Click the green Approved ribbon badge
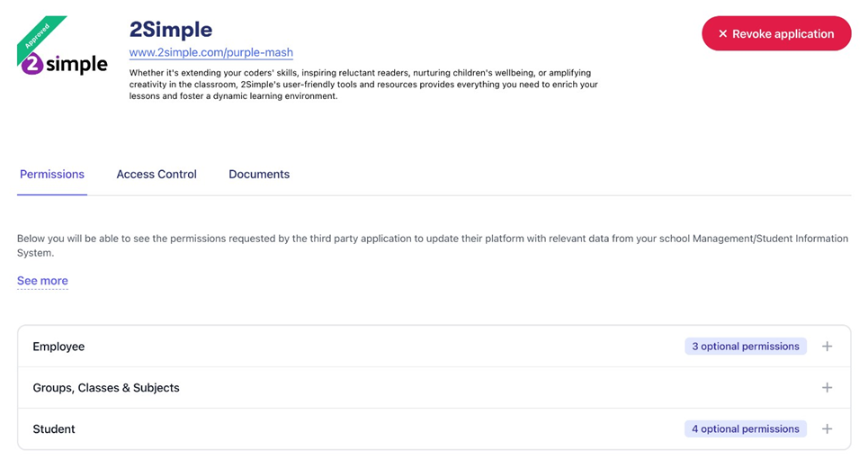This screenshot has height=460, width=868. click(x=39, y=38)
